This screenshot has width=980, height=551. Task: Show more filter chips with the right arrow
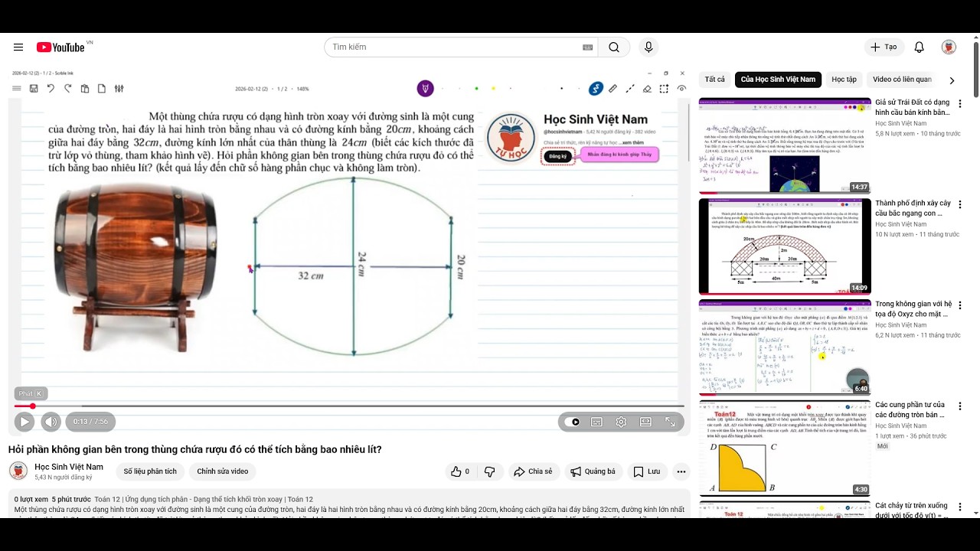(952, 80)
